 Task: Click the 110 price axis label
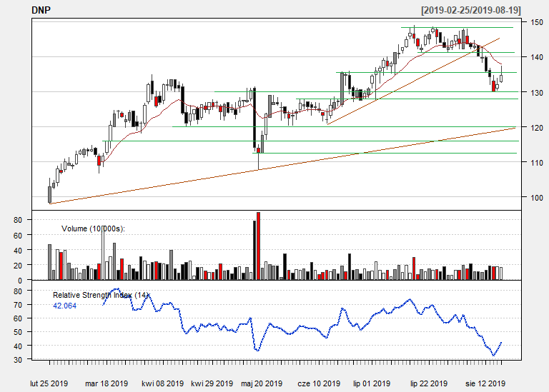537,163
